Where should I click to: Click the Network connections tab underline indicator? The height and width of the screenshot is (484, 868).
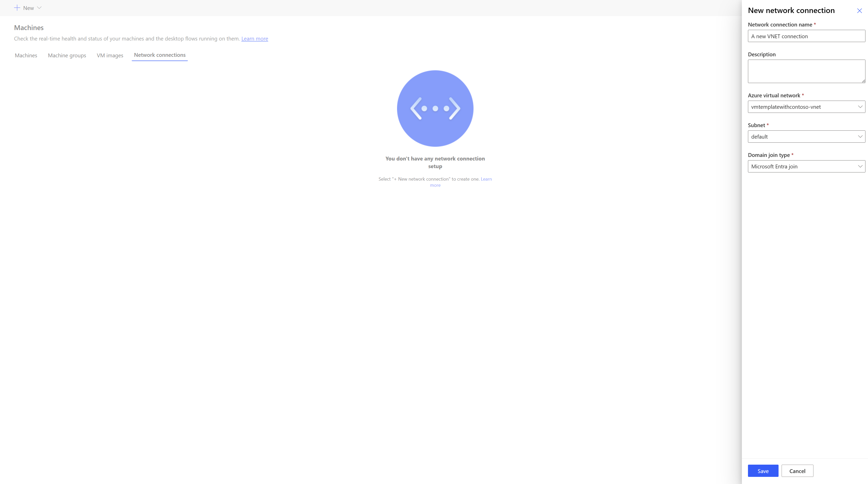point(160,60)
